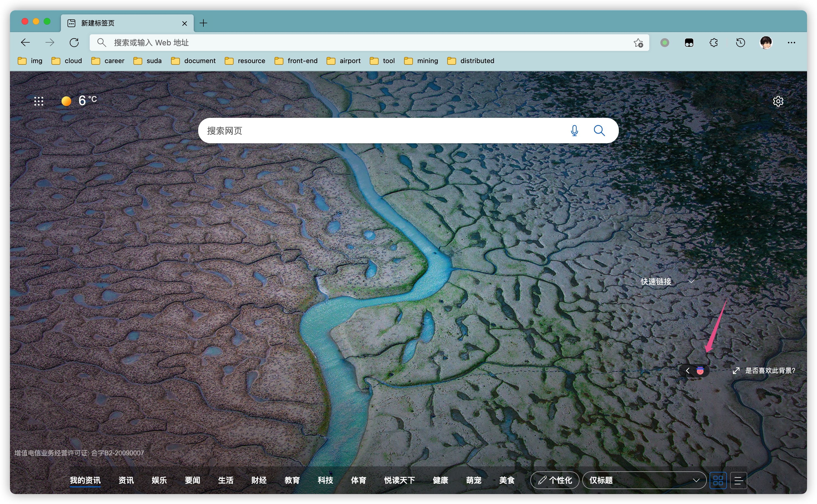The height and width of the screenshot is (504, 817).
Task: Click the 增值电信业务经营许可证 license text
Action: [x=79, y=453]
